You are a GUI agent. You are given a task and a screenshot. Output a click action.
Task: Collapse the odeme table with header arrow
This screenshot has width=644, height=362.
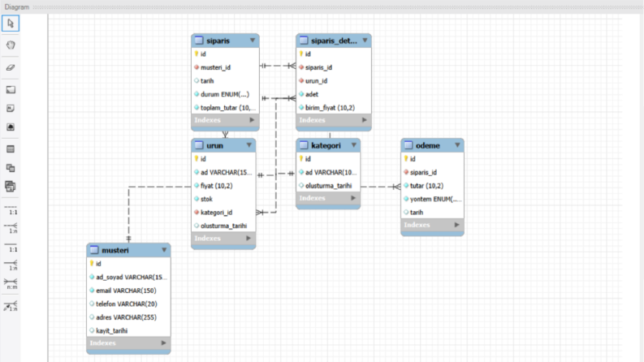457,145
